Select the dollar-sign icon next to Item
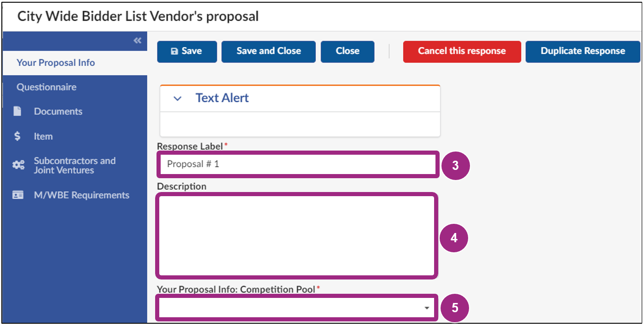The image size is (644, 326). (x=18, y=136)
